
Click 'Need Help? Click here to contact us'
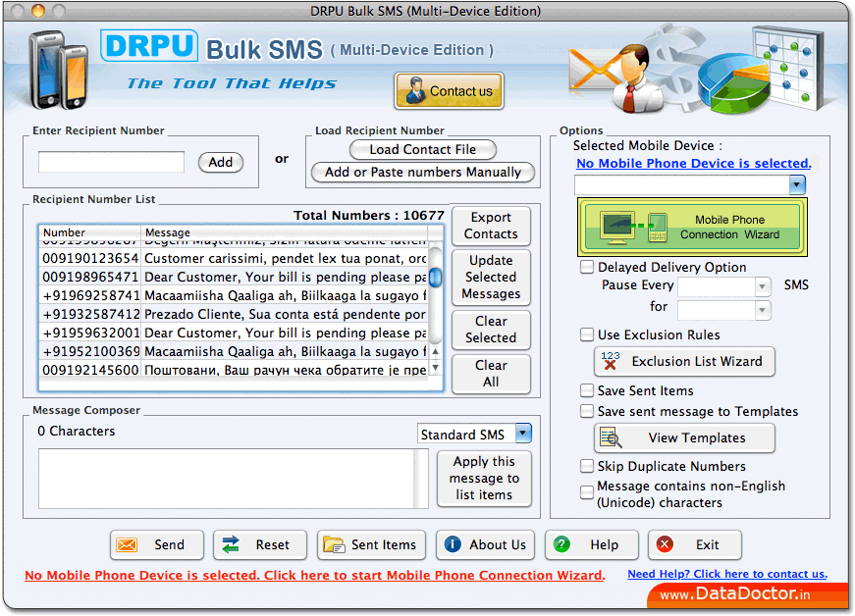[x=726, y=574]
